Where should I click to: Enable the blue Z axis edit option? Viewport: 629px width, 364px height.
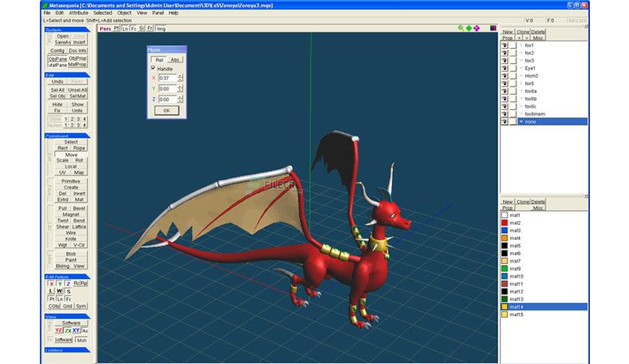[x=68, y=284]
